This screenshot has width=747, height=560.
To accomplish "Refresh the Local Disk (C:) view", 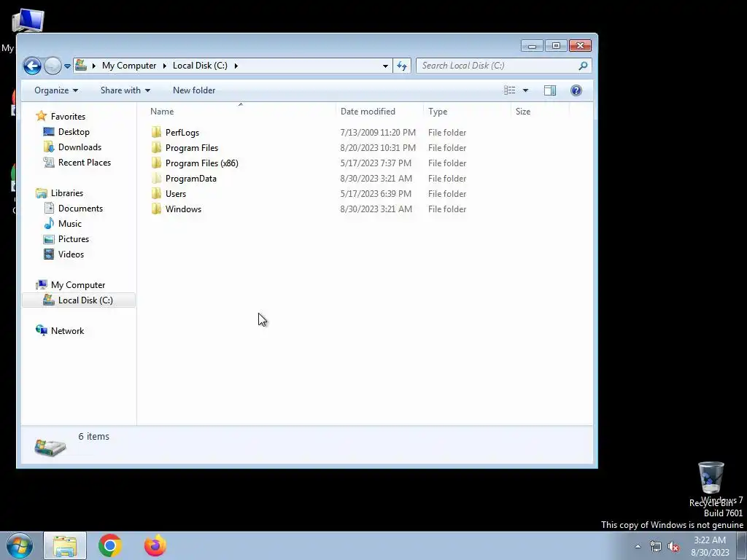I will (402, 66).
